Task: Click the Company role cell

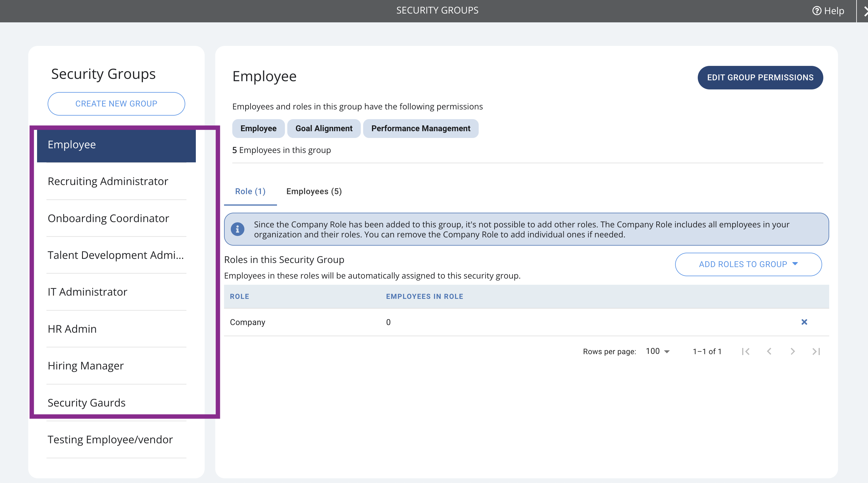Action: click(x=248, y=322)
